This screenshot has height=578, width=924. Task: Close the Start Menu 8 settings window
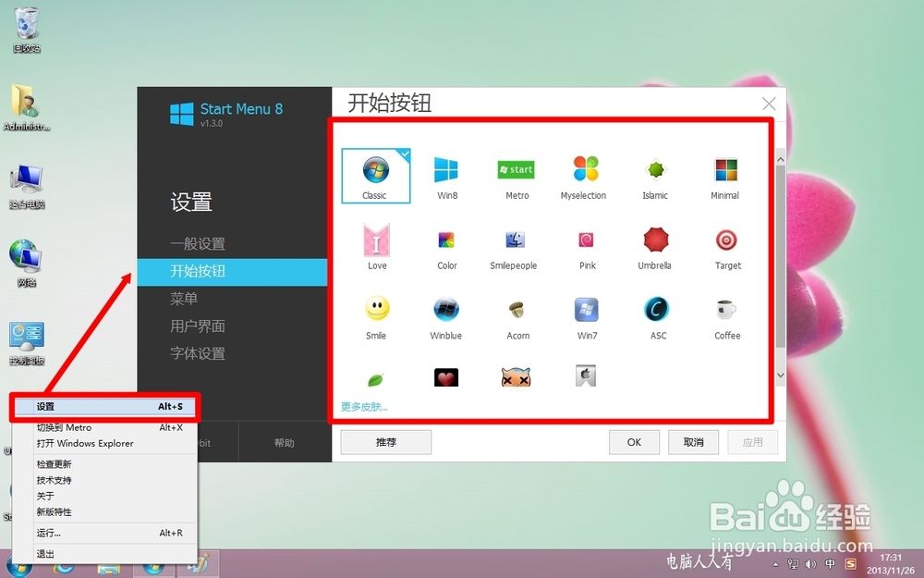(769, 104)
